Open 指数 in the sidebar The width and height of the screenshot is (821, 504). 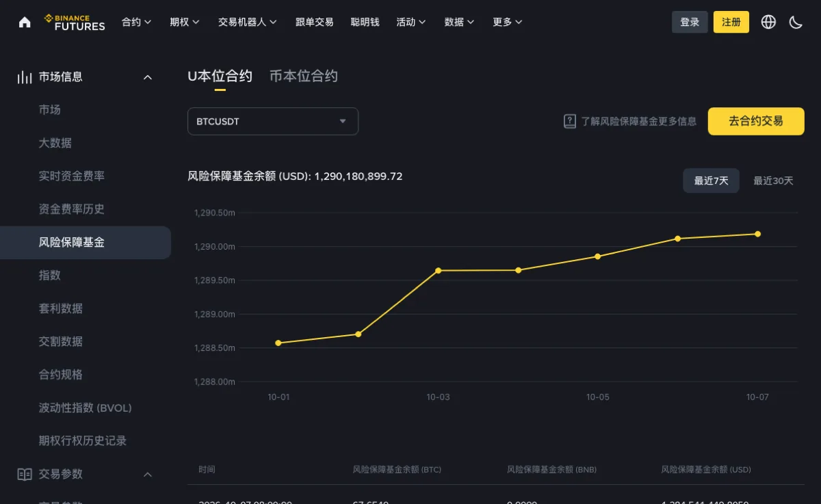50,275
